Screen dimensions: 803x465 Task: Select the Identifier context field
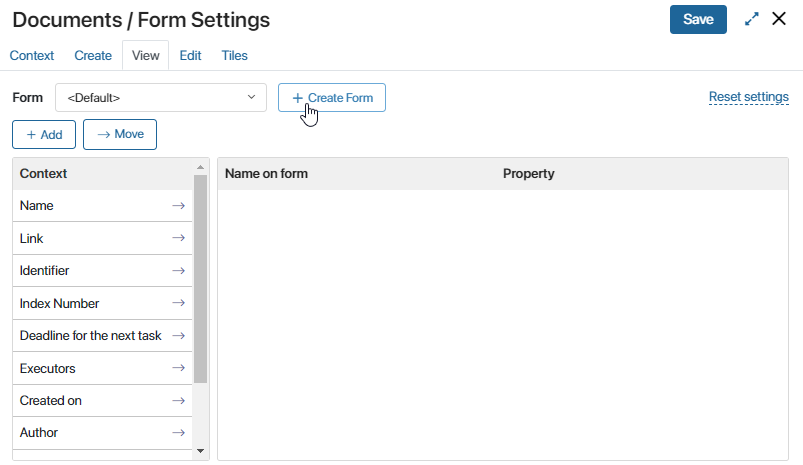tap(102, 270)
